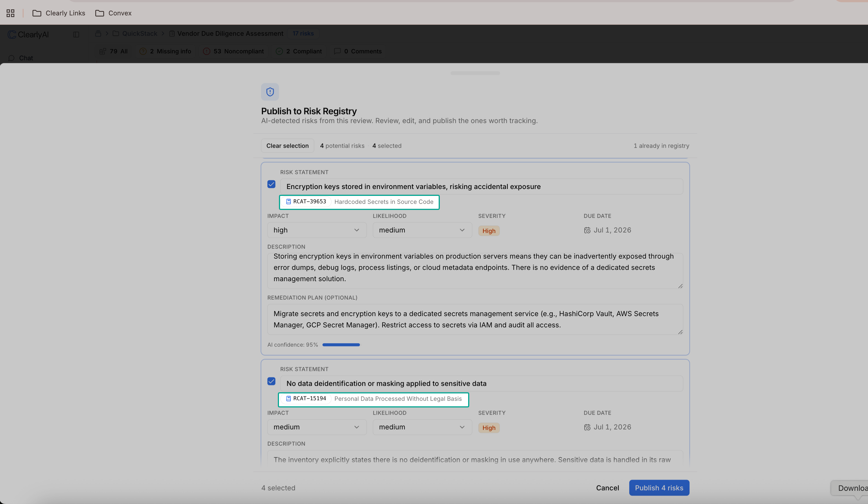Image resolution: width=868 pixels, height=504 pixels.
Task: Click the ClearlyAI logo
Action: pyautogui.click(x=28, y=34)
